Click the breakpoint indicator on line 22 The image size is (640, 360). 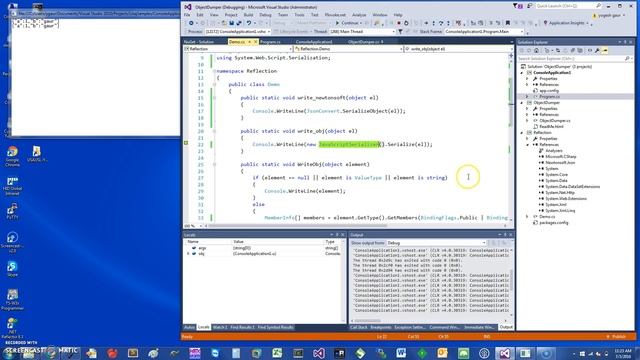[x=186, y=144]
